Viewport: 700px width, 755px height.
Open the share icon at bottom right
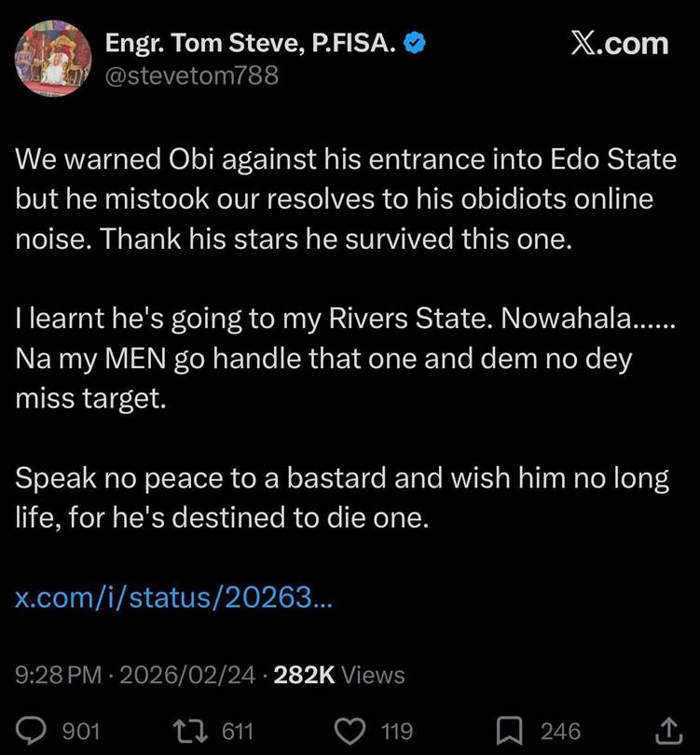pos(668,732)
